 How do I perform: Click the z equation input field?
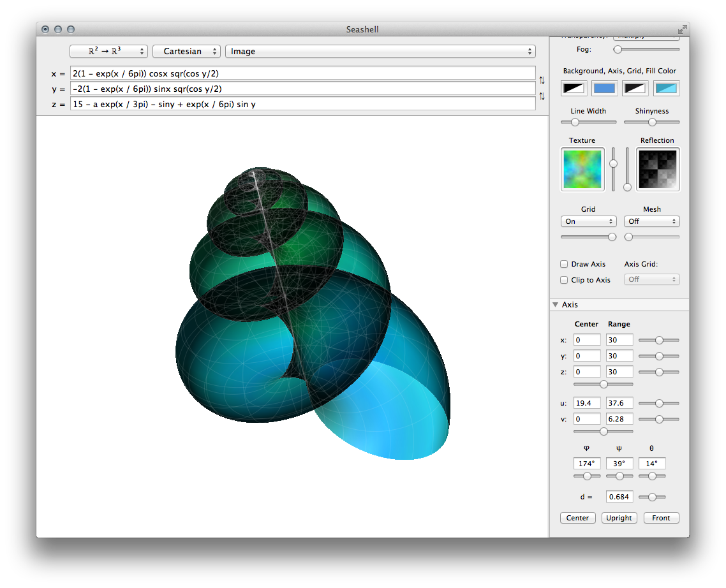[x=302, y=104]
